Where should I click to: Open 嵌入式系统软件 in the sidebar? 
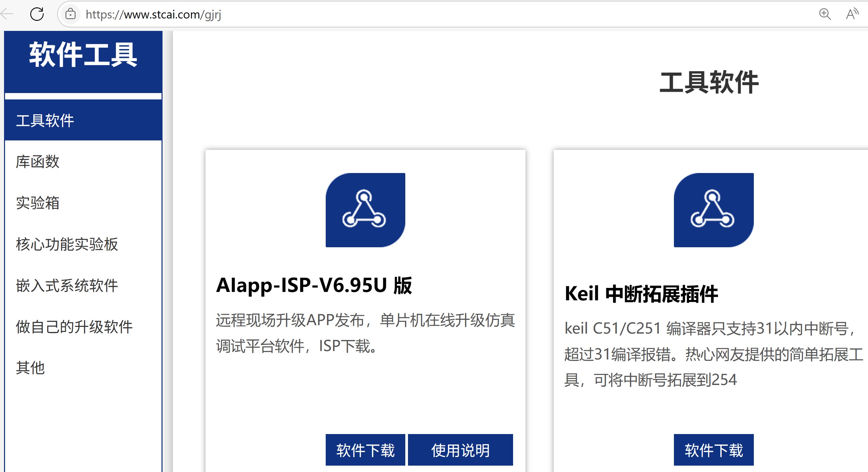[83, 285]
